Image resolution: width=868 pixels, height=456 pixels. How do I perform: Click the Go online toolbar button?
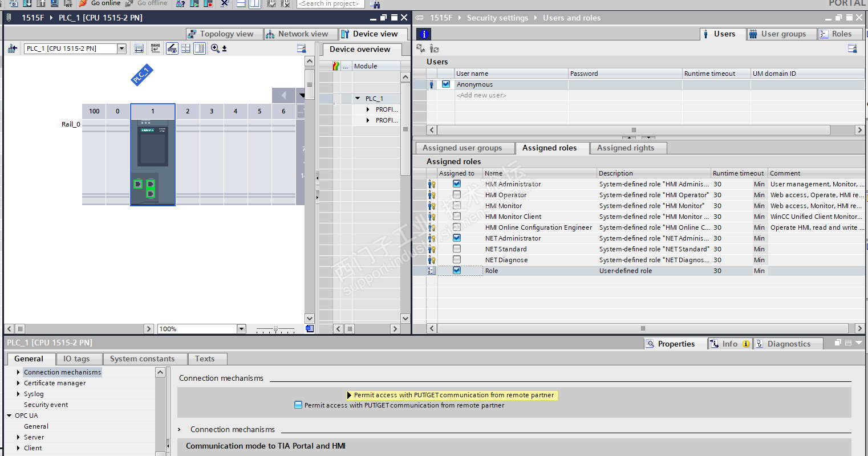[100, 3]
